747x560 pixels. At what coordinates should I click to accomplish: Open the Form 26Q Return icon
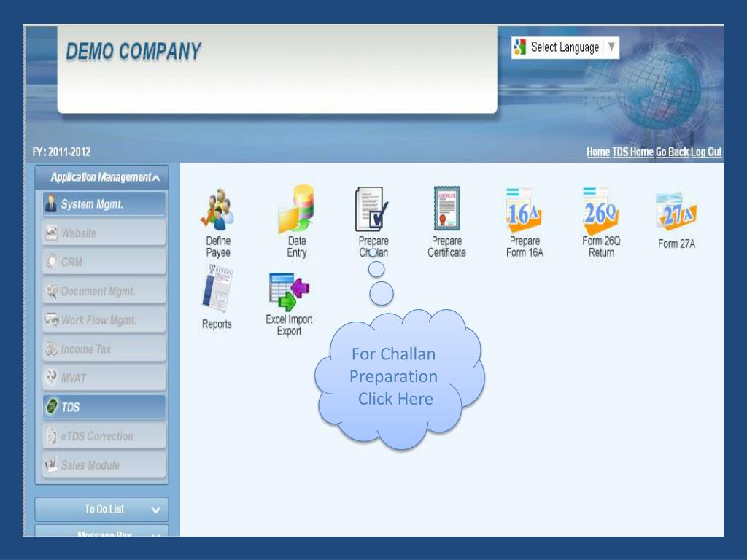pos(601,210)
